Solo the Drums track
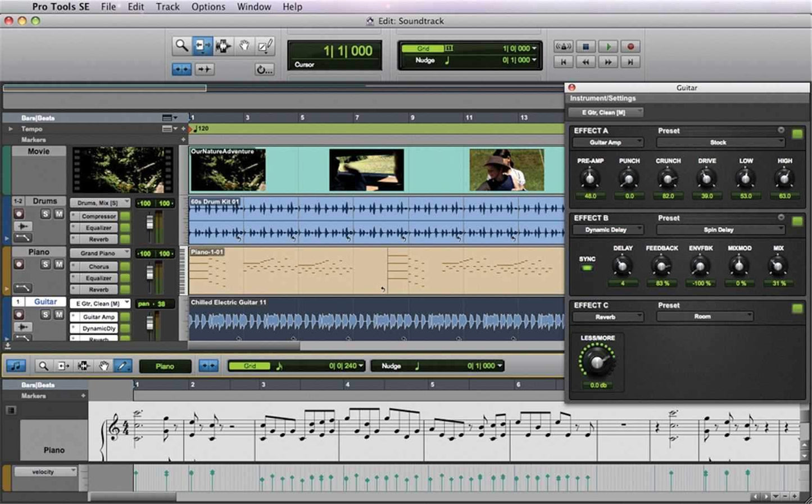The height and width of the screenshot is (504, 812). (46, 214)
